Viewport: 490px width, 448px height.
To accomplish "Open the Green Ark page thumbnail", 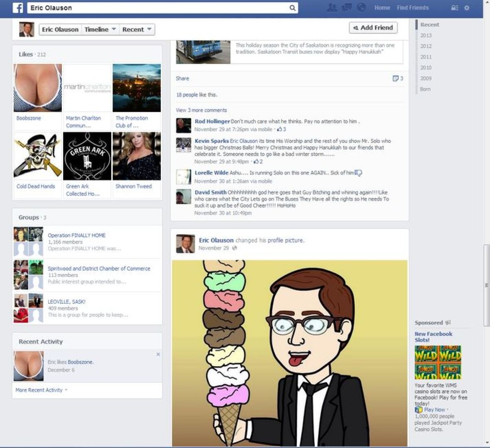I will point(87,156).
